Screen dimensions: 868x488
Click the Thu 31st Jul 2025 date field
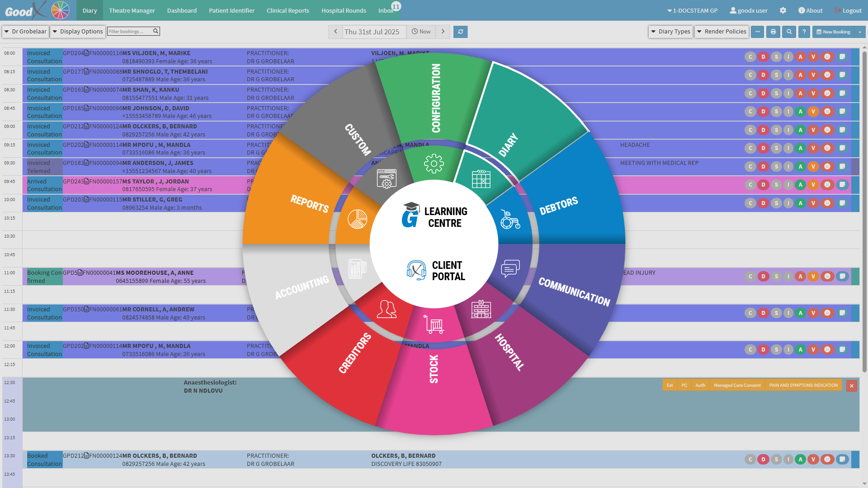374,32
